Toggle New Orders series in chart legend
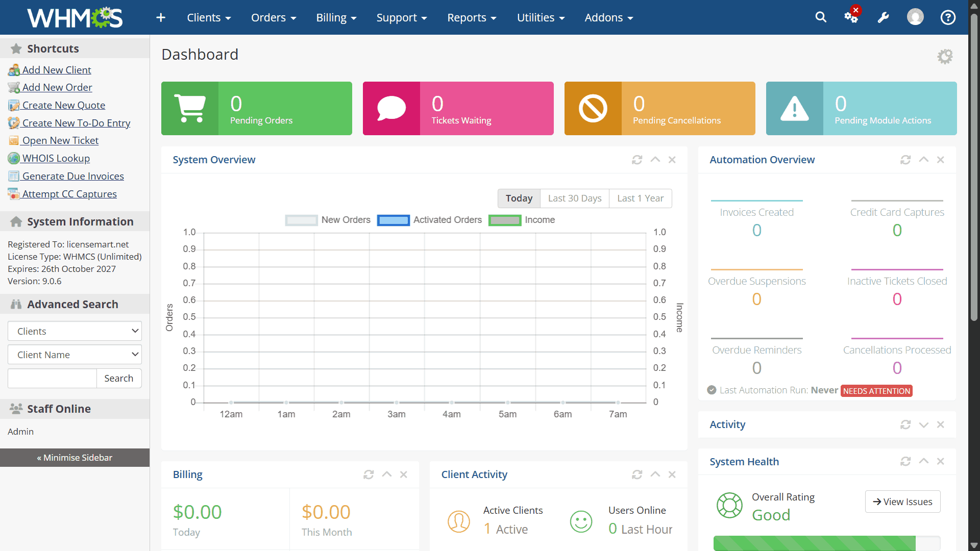This screenshot has height=551, width=980. pyautogui.click(x=328, y=220)
